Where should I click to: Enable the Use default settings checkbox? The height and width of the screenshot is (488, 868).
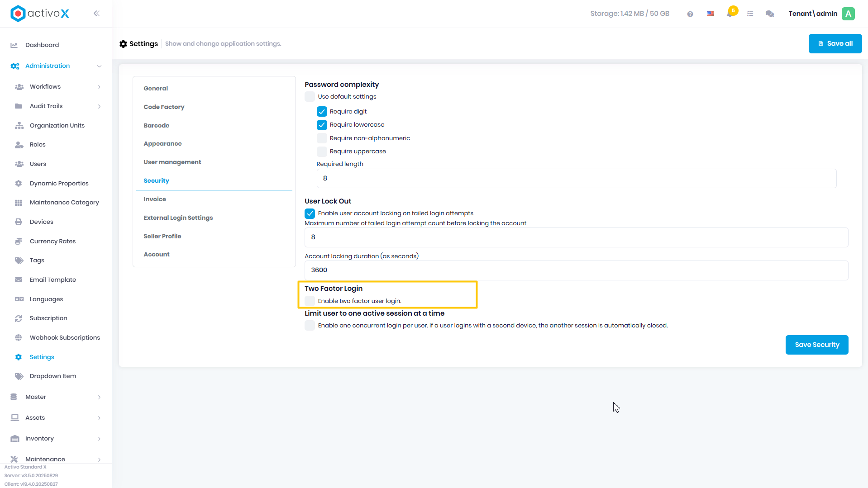click(310, 97)
